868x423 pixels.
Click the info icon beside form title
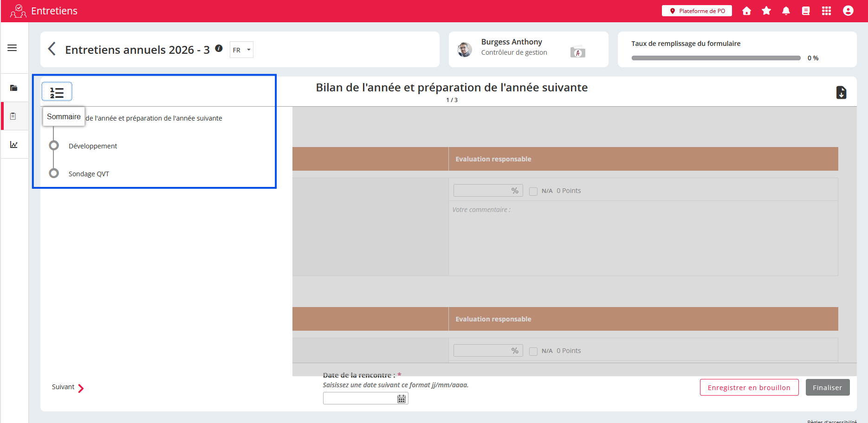[219, 48]
